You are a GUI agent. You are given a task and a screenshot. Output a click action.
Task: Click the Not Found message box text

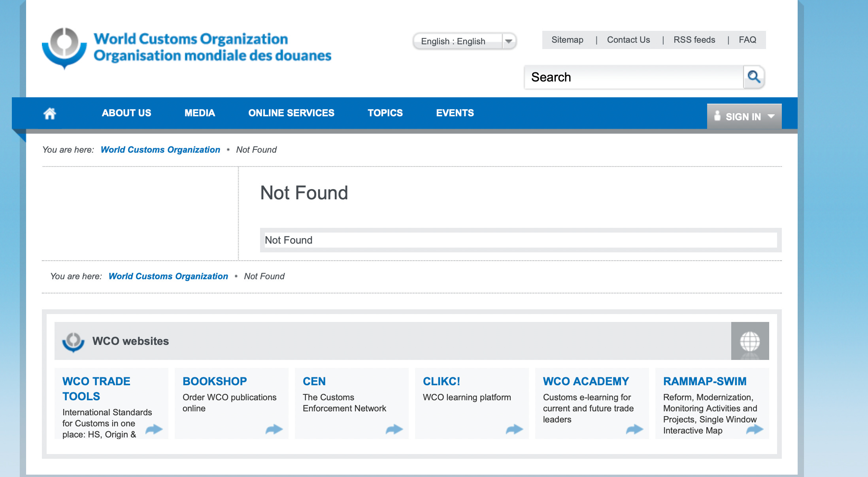pyautogui.click(x=289, y=240)
